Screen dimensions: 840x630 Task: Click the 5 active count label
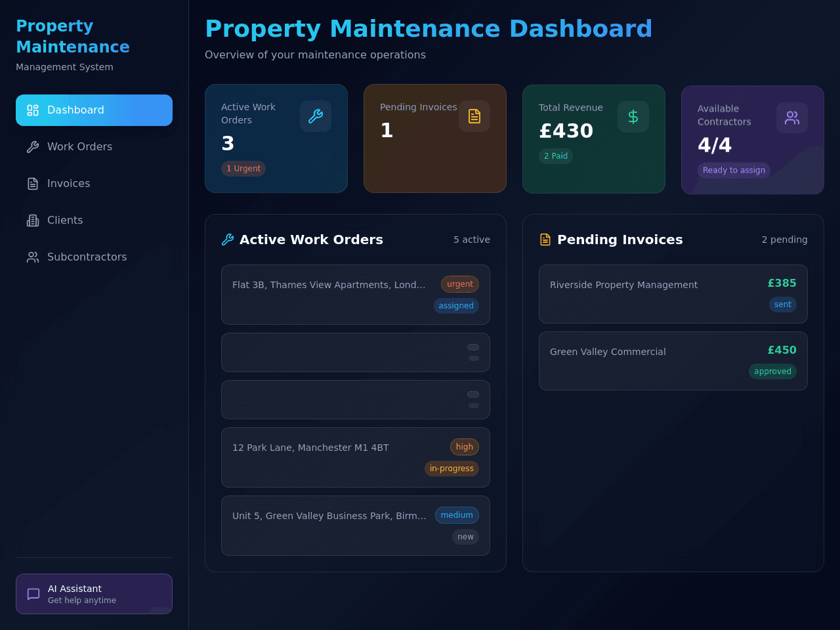pos(472,240)
